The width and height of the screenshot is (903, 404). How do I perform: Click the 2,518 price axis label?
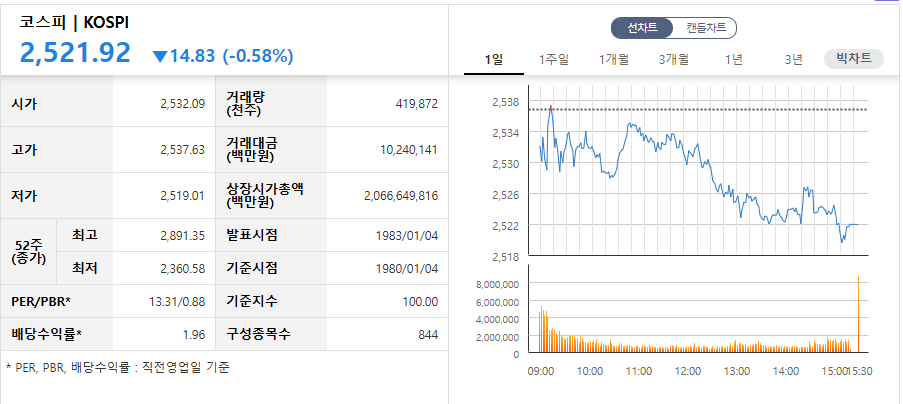(x=506, y=256)
